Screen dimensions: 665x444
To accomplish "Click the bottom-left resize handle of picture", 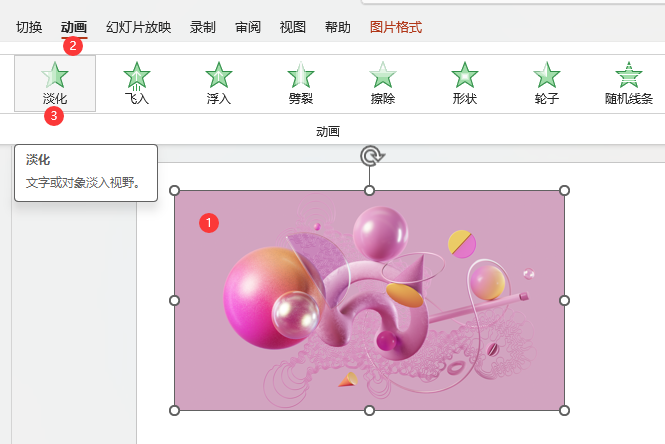I will (x=174, y=410).
